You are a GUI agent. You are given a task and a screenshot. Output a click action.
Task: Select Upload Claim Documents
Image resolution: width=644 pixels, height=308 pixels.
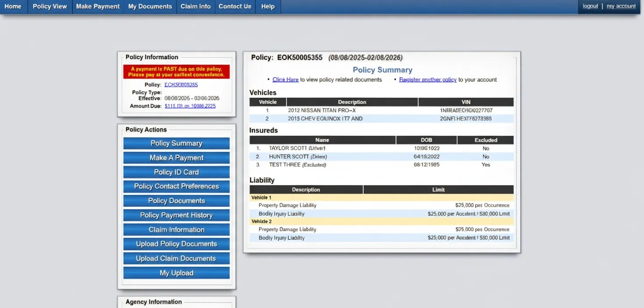pos(176,258)
